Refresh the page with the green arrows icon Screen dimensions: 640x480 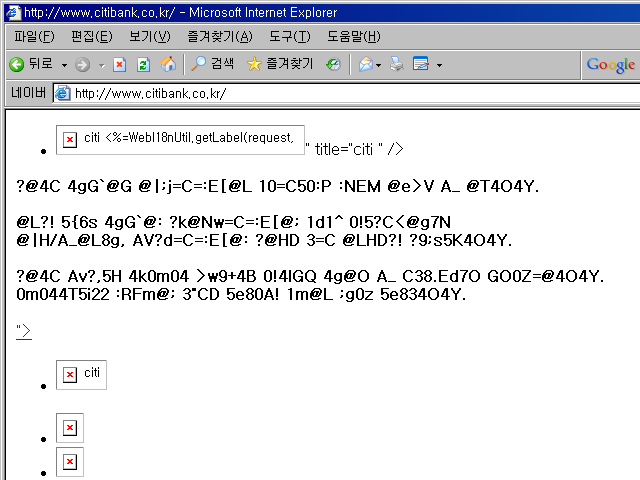(143, 64)
